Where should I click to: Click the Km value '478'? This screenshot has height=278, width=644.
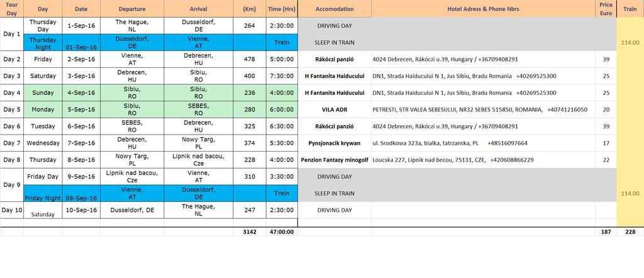pyautogui.click(x=249, y=59)
